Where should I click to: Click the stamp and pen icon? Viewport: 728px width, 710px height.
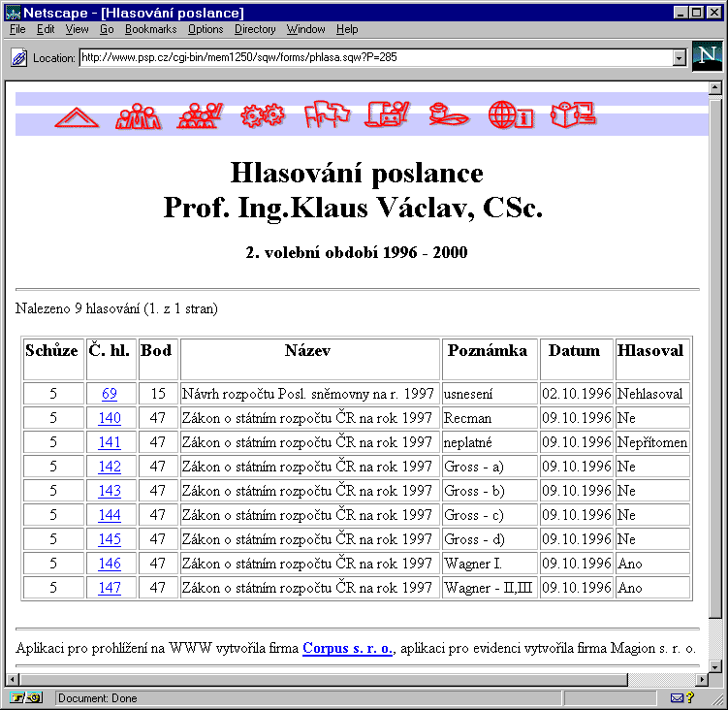click(449, 114)
